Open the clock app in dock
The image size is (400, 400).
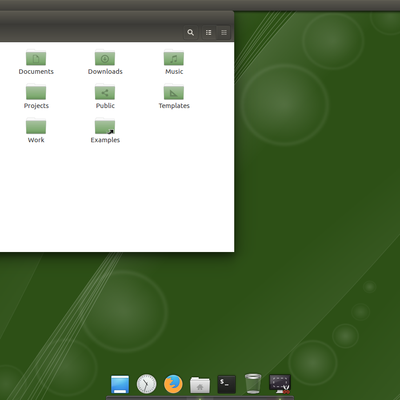pos(146,384)
